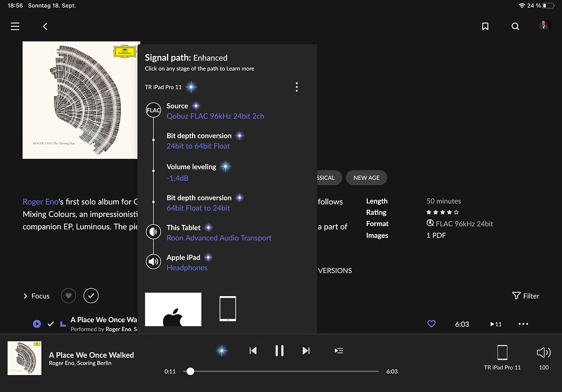
Task: Pause the currently playing track
Action: (x=279, y=350)
